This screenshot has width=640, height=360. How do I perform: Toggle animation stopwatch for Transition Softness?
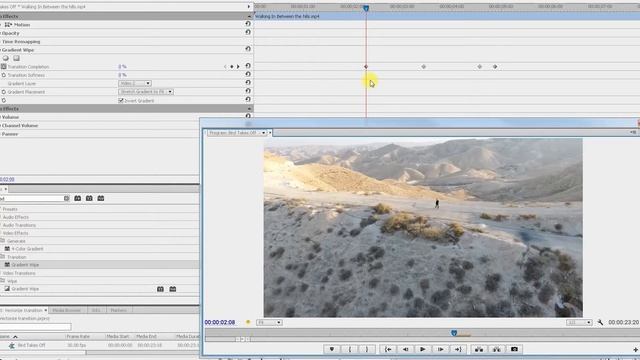(x=4, y=75)
